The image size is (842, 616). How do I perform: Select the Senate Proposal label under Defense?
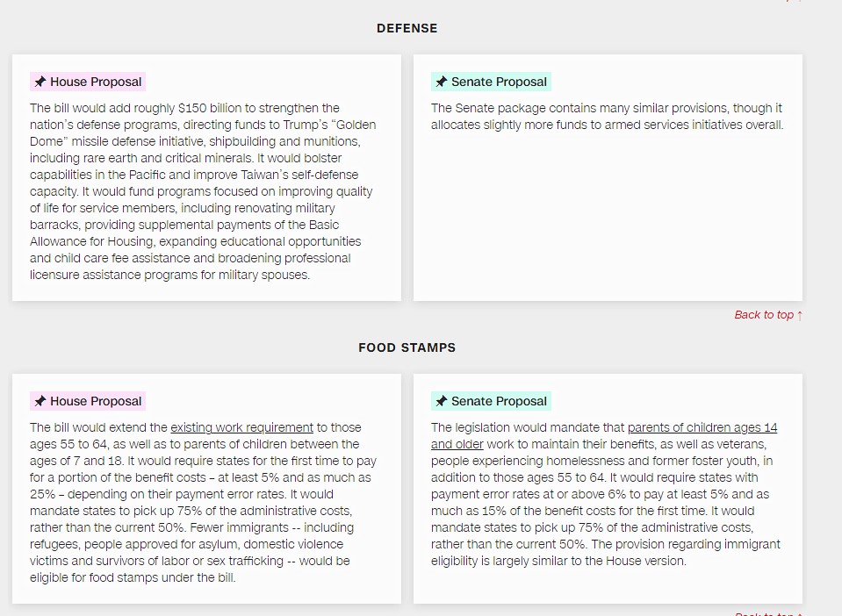tap(499, 82)
